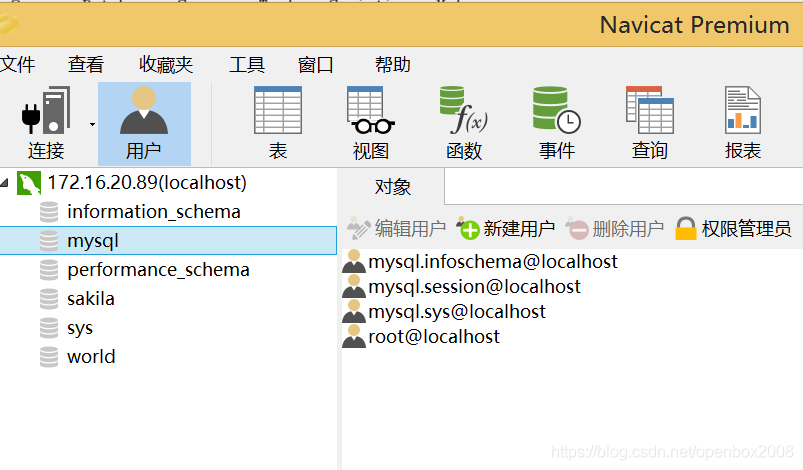Click the MySQL connection dolphin icon
This screenshot has height=470, width=803.
tap(29, 183)
